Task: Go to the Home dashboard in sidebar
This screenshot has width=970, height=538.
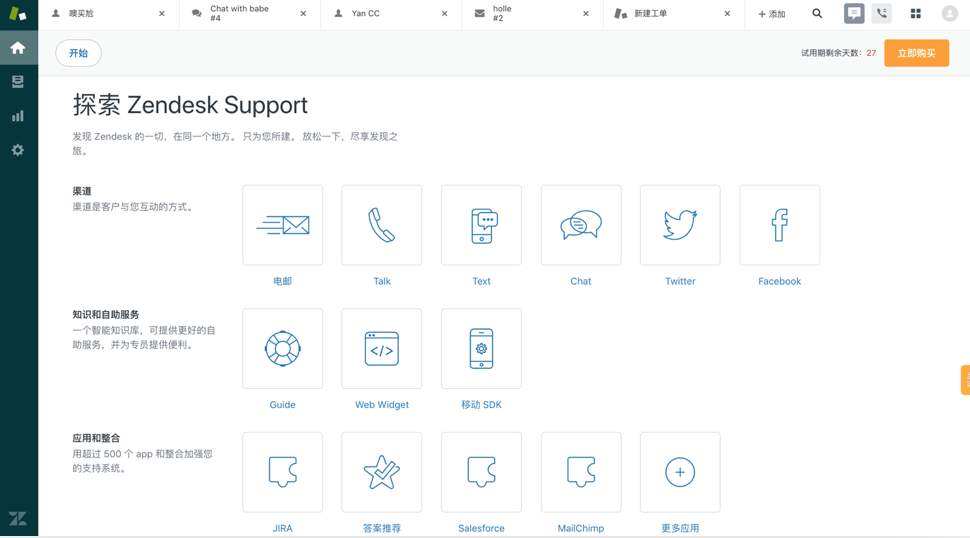Action: pyautogui.click(x=18, y=48)
